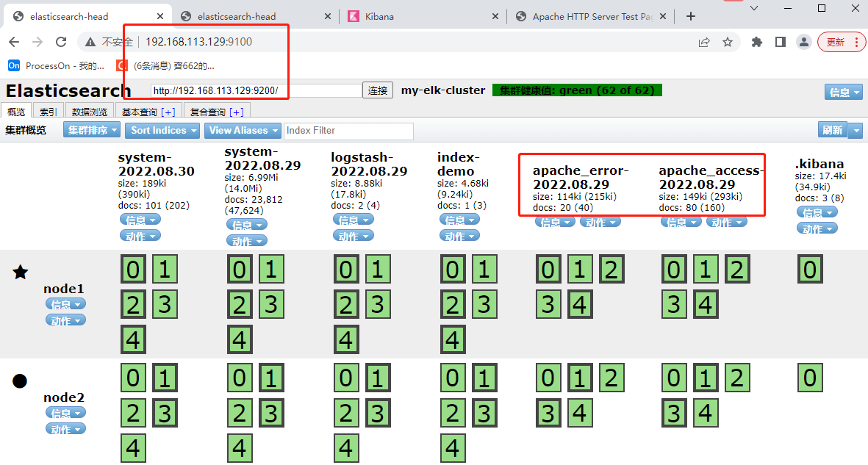Viewport: 868px width, 465px height.
Task: Click the star master-node icon for node1
Action: click(20, 272)
